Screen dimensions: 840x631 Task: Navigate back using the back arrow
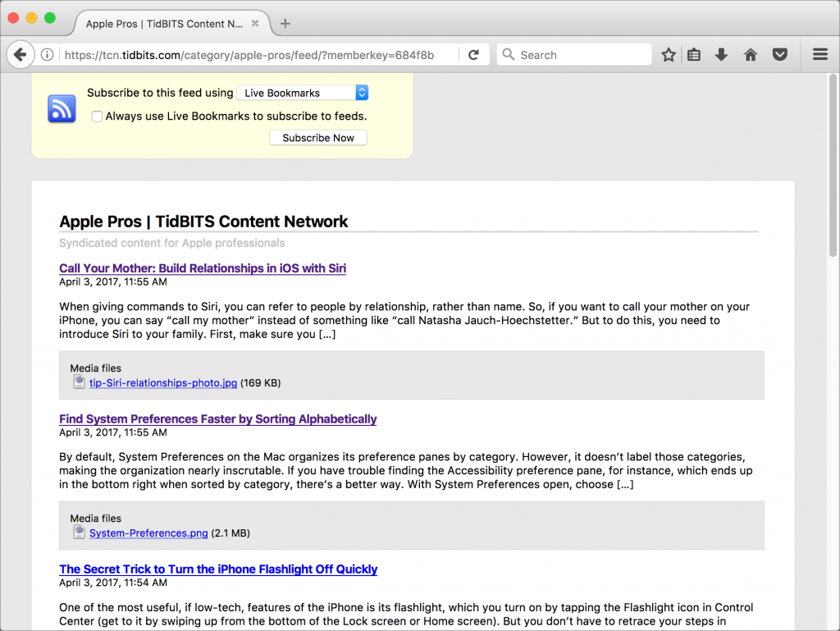21,54
